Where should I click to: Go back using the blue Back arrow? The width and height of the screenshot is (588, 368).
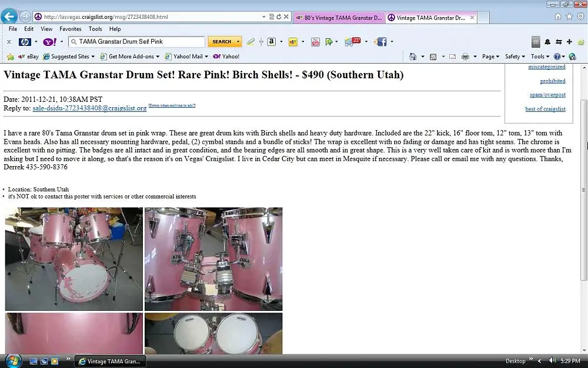pos(9,16)
